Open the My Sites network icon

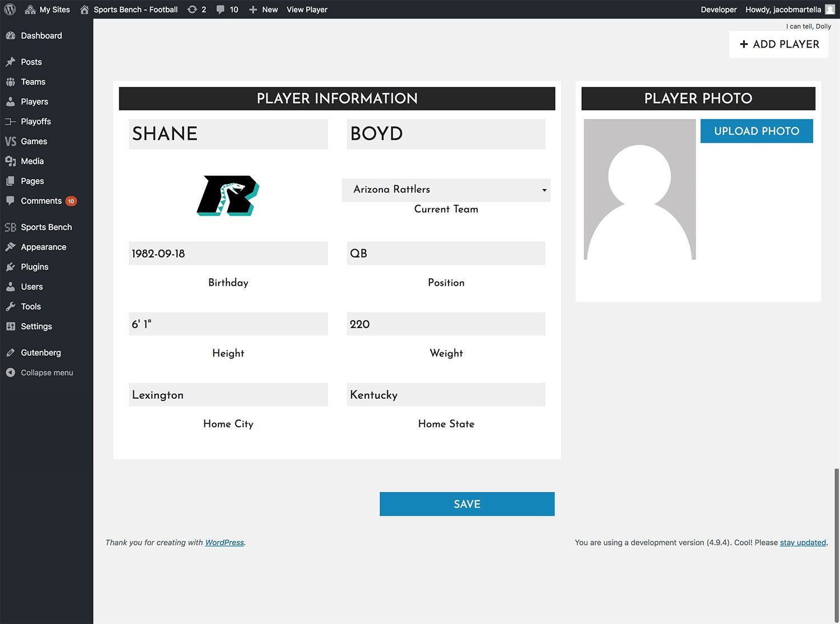pos(30,10)
